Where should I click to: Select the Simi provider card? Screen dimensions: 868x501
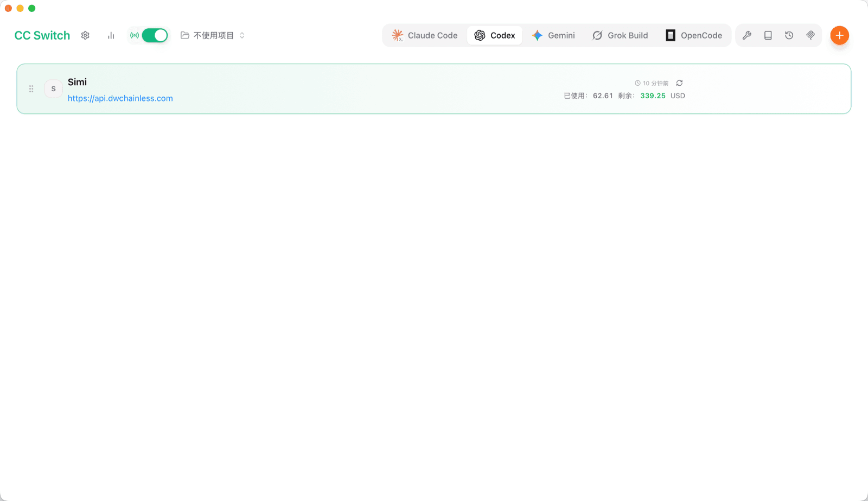pos(434,89)
